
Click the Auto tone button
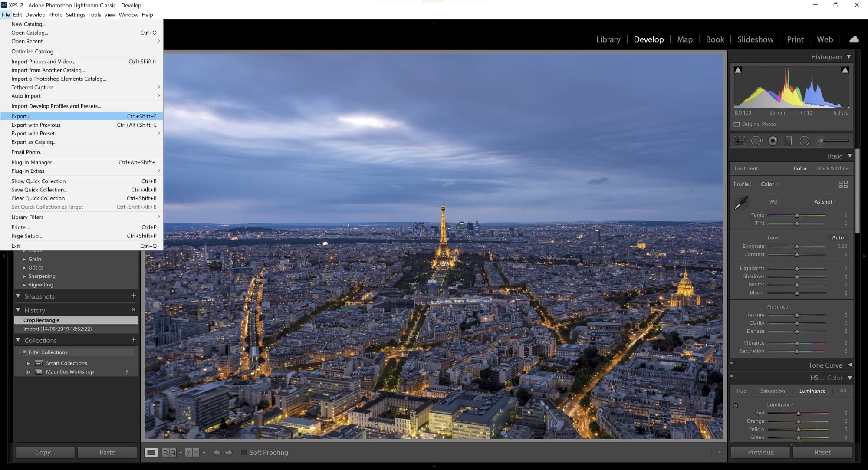[x=838, y=237]
